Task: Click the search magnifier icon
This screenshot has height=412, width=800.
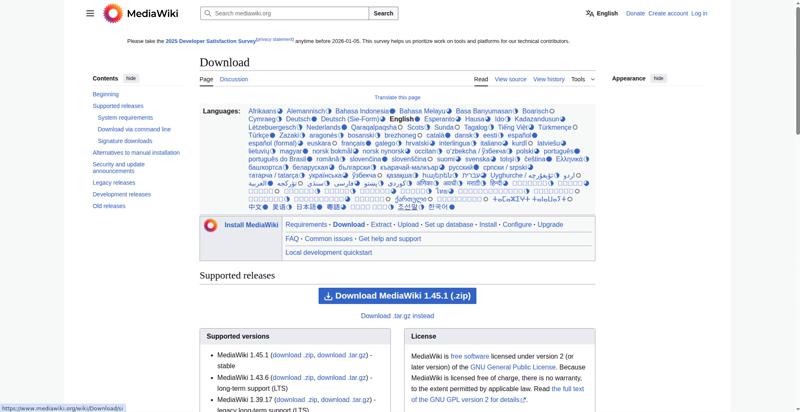Action: 207,13
